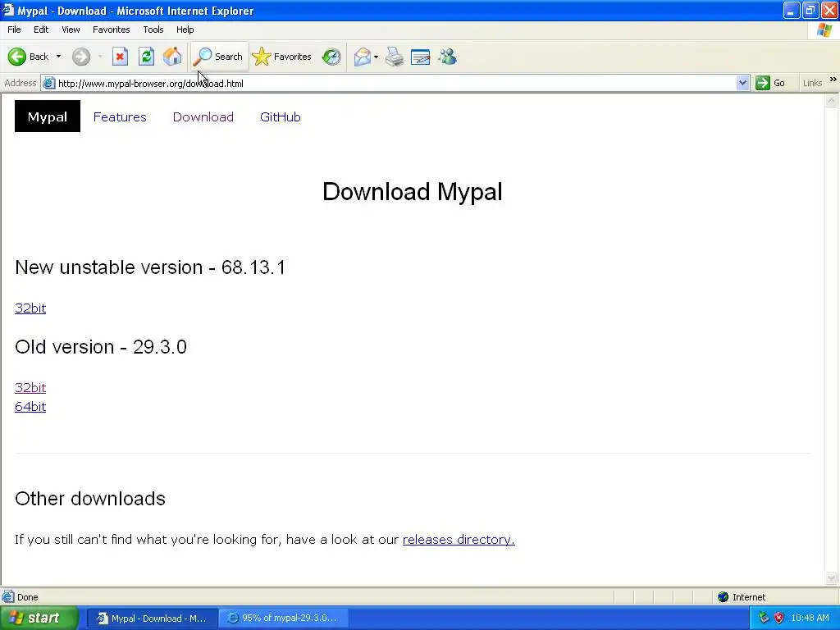The width and height of the screenshot is (840, 630).
Task: Download the 64bit old version
Action: pos(30,407)
